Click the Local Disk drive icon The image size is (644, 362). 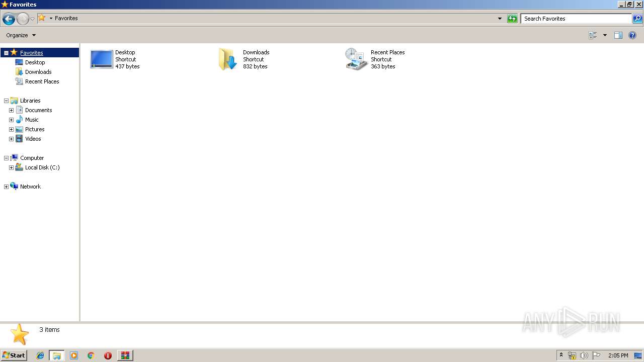click(x=19, y=167)
